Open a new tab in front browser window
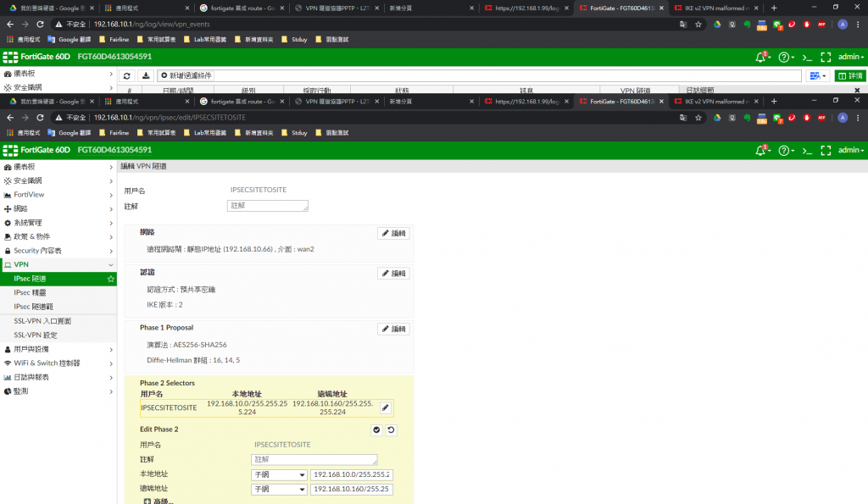The width and height of the screenshot is (868, 504). coord(774,102)
